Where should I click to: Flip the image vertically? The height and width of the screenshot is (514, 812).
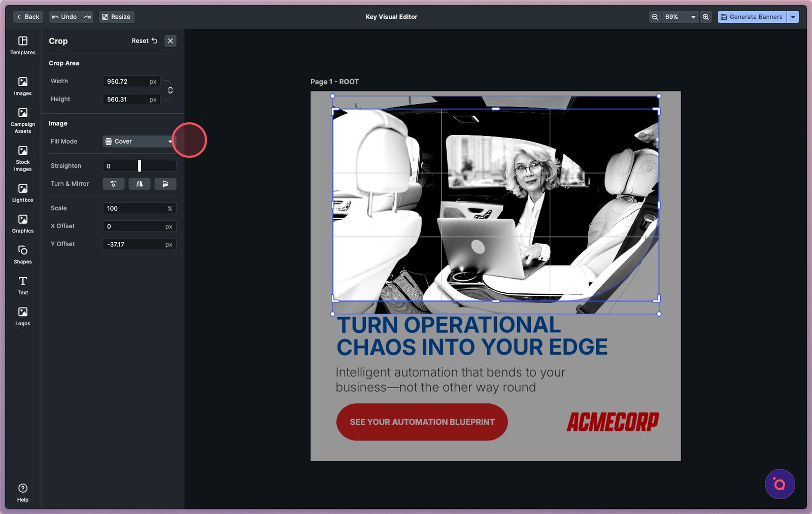pos(165,184)
